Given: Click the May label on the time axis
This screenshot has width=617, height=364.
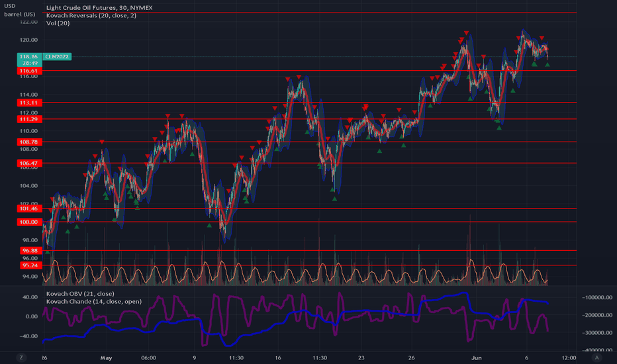Looking at the screenshot, I should pos(106,357).
